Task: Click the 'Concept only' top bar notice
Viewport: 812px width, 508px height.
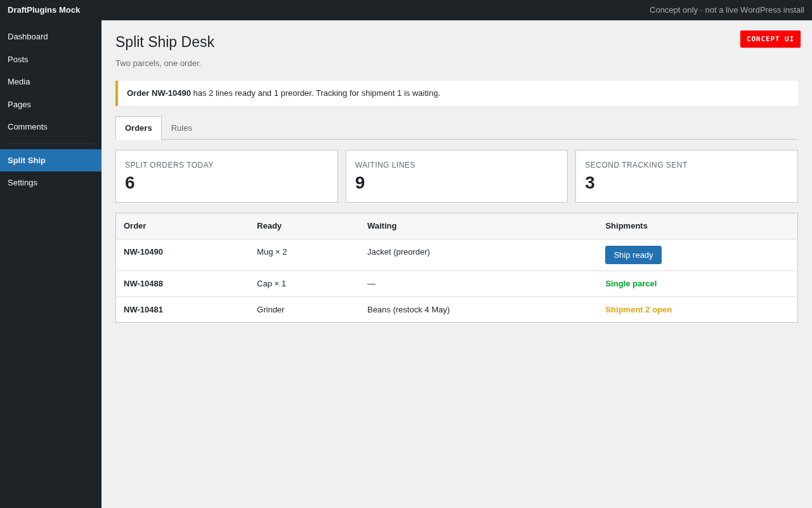Action: (727, 10)
